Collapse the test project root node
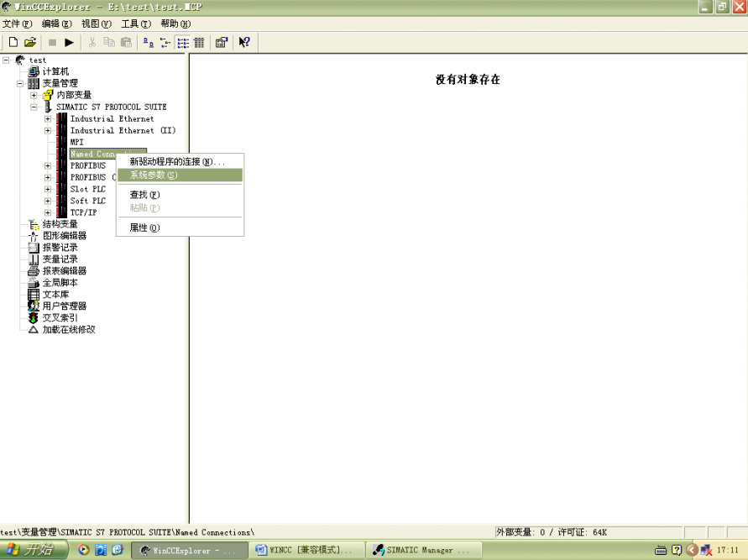Screen dimensions: 748x560 pyautogui.click(x=6, y=60)
